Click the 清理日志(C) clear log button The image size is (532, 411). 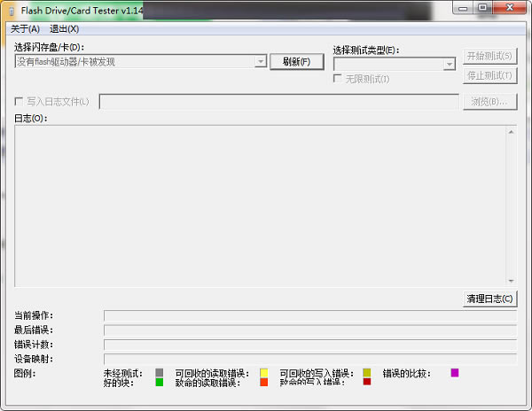point(489,299)
